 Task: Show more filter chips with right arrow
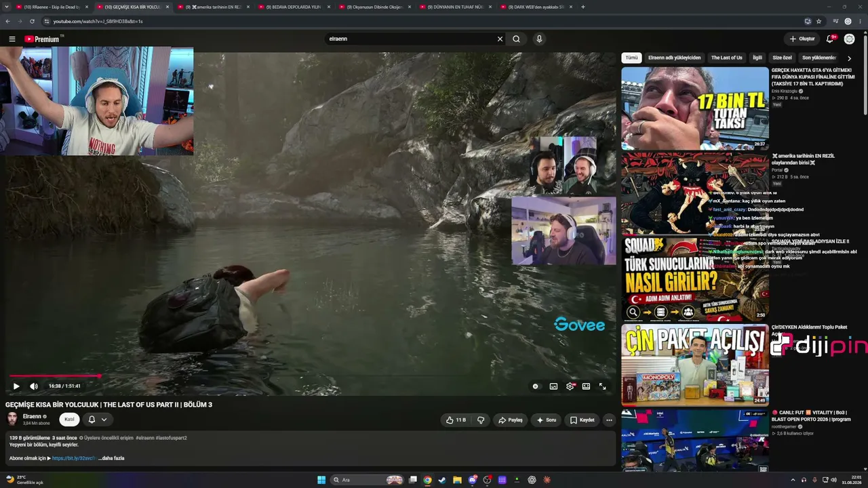849,58
